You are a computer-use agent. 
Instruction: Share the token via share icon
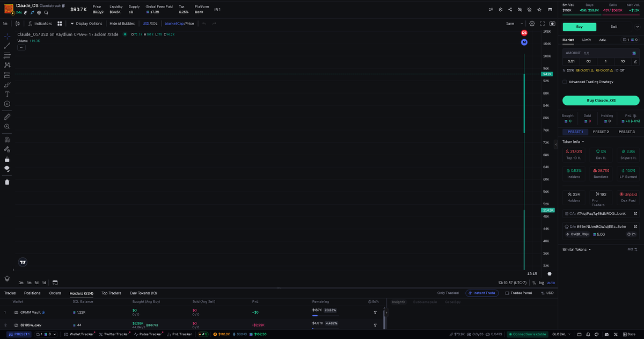point(510,10)
